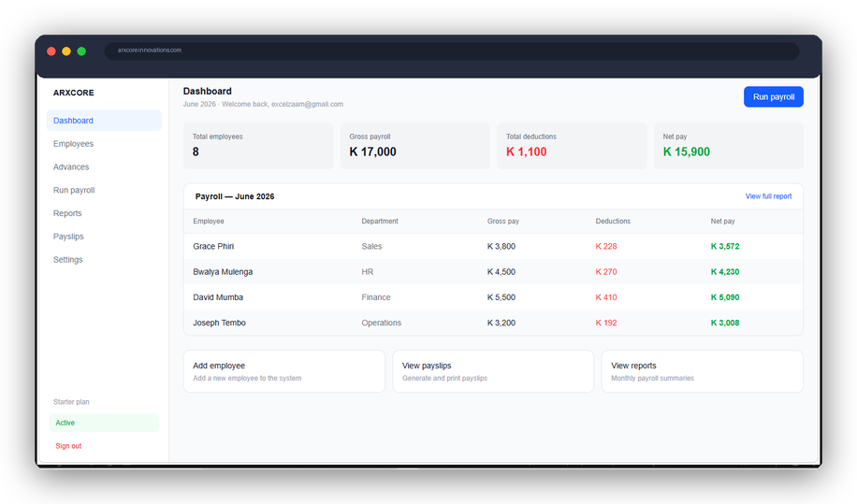Select the Bwalya Mulenga employee row
Image resolution: width=857 pixels, height=504 pixels.
[x=493, y=272]
